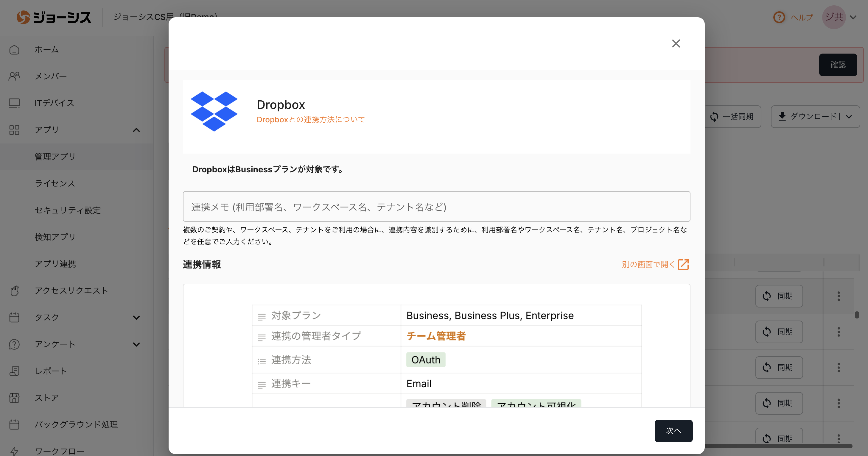The width and height of the screenshot is (868, 456).
Task: Click the Store shop icon
Action: (x=14, y=398)
